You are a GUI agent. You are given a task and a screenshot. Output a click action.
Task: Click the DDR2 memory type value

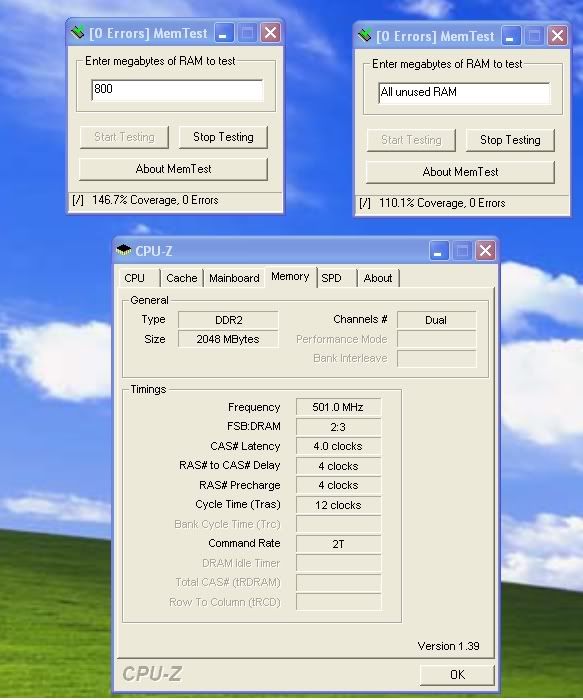pyautogui.click(x=229, y=320)
